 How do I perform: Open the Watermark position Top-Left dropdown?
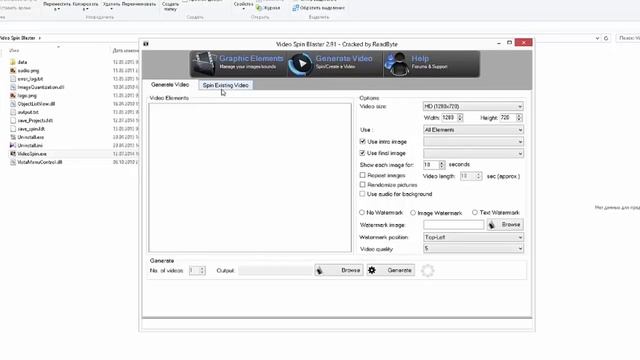(x=473, y=237)
